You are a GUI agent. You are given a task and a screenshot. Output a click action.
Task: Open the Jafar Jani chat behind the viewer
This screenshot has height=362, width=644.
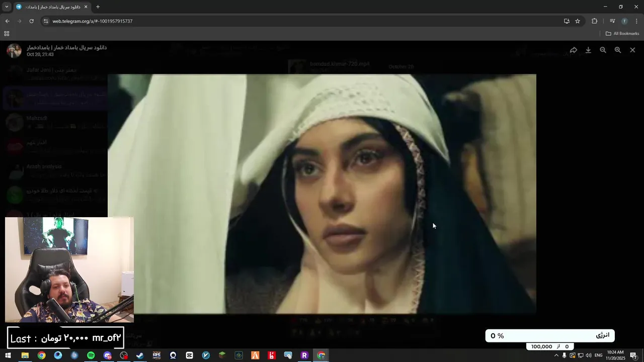(x=55, y=74)
